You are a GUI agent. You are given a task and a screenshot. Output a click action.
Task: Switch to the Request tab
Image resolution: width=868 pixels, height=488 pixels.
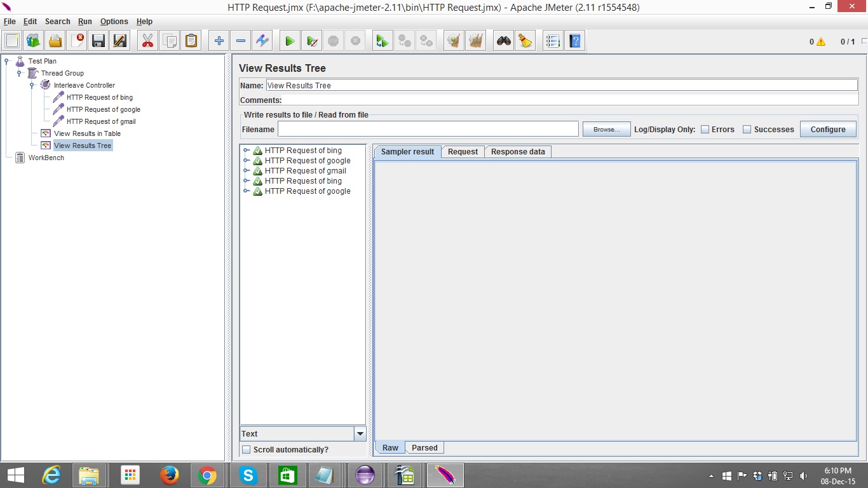tap(463, 152)
